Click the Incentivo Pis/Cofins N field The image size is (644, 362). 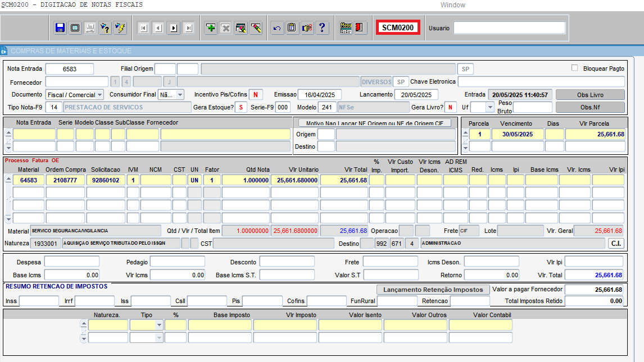(x=256, y=95)
